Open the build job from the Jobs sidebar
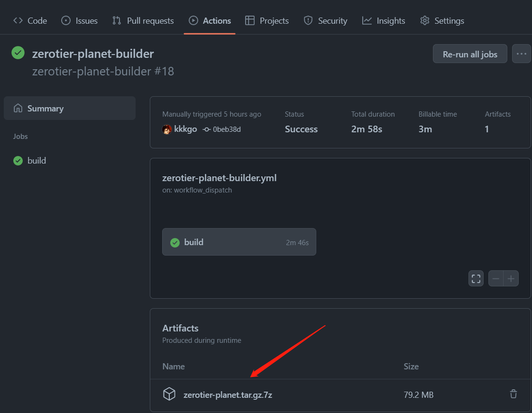Screen dimensions: 532x413 pyautogui.click(x=35, y=160)
